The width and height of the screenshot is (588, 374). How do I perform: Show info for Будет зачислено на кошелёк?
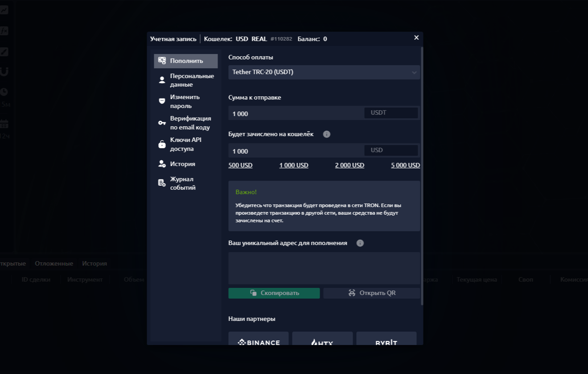[x=326, y=134]
